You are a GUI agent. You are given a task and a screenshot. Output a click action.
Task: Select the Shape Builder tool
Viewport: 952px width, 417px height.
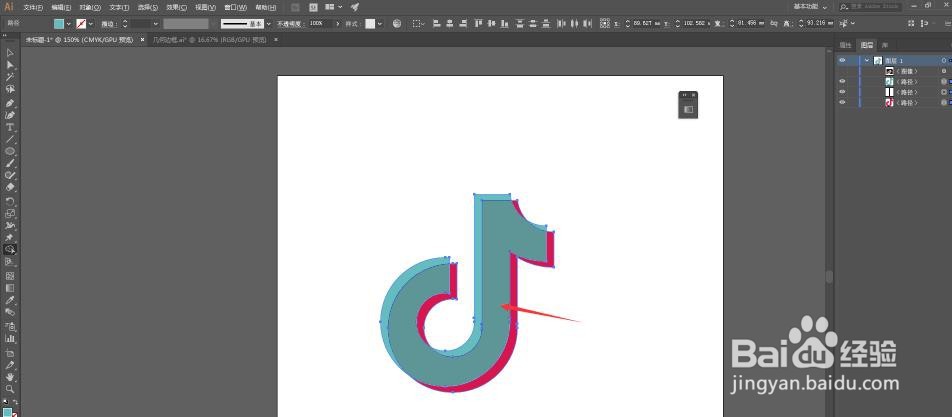(10, 249)
